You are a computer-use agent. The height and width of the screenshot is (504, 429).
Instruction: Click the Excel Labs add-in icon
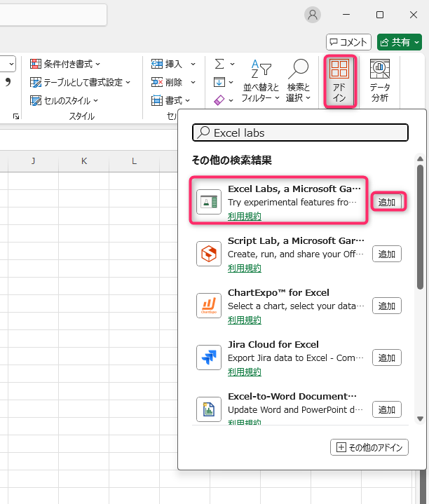click(208, 202)
